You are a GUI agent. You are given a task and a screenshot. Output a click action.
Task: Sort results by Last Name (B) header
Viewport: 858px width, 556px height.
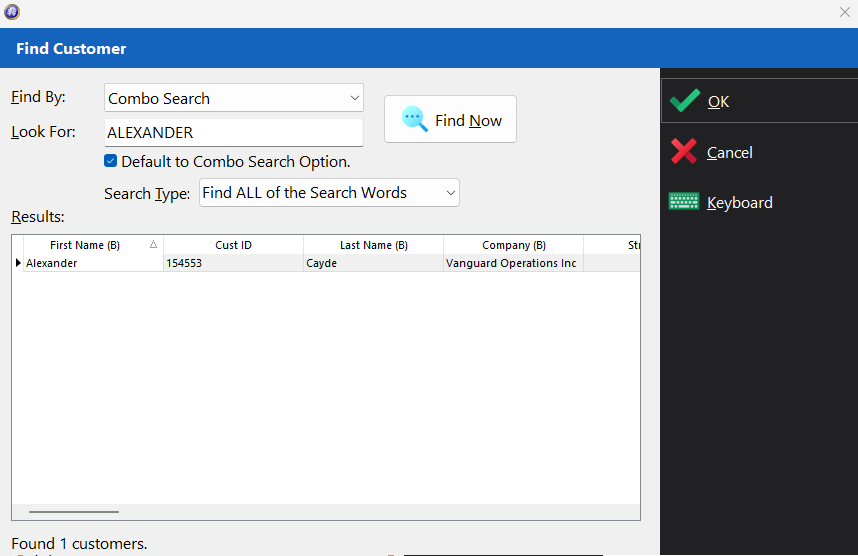(x=374, y=245)
